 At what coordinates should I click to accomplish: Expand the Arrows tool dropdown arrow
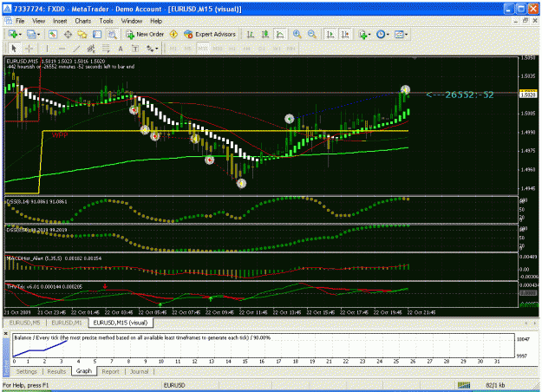[x=157, y=49]
